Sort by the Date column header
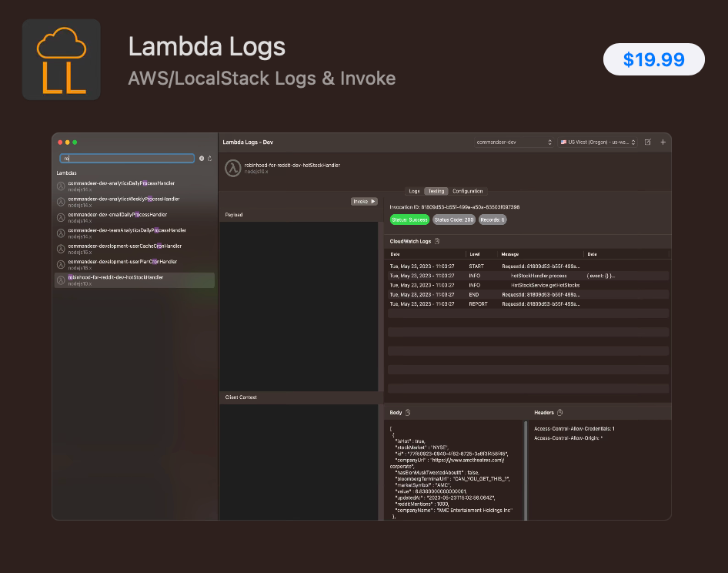728x573 pixels. tap(395, 254)
